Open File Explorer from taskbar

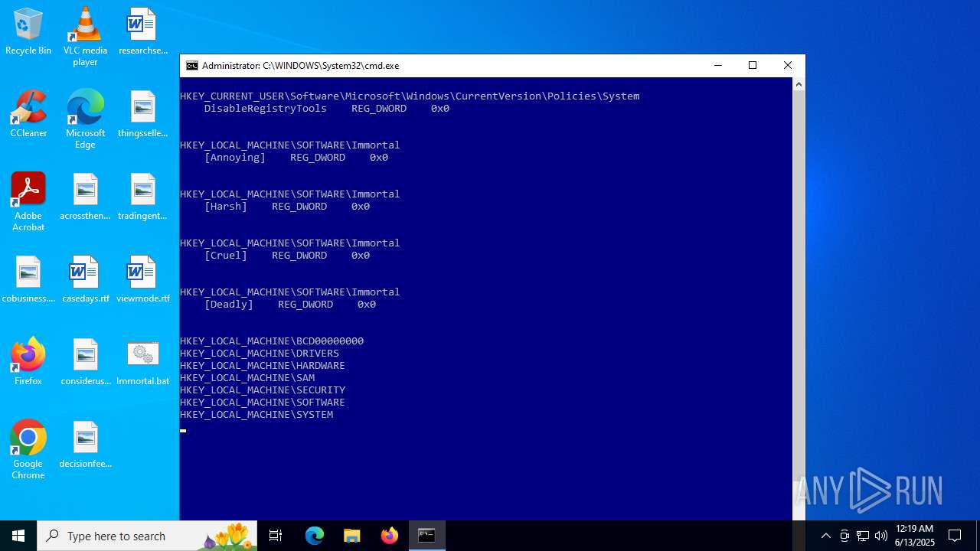(x=352, y=536)
